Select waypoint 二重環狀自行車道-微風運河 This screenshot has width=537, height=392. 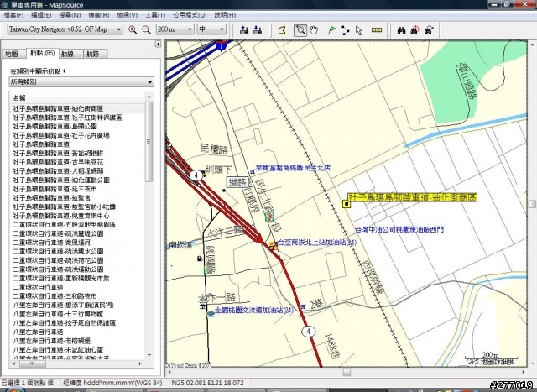77,243
